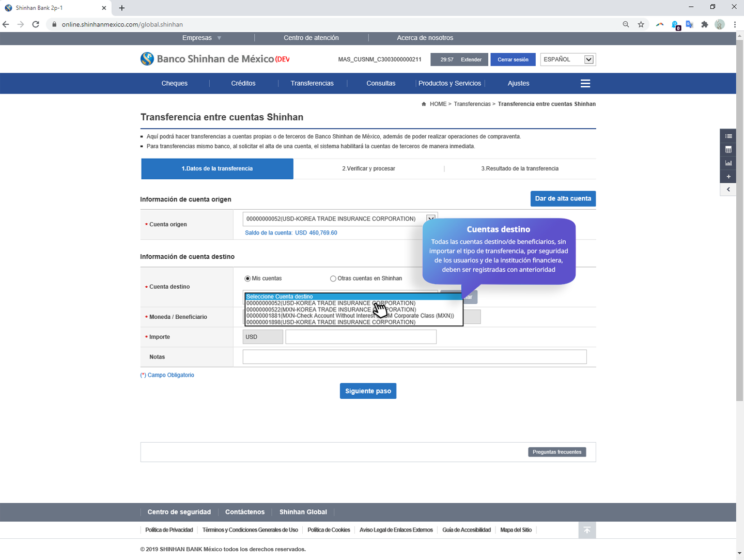The image size is (744, 560).
Task: Open a new browser tab
Action: (122, 8)
